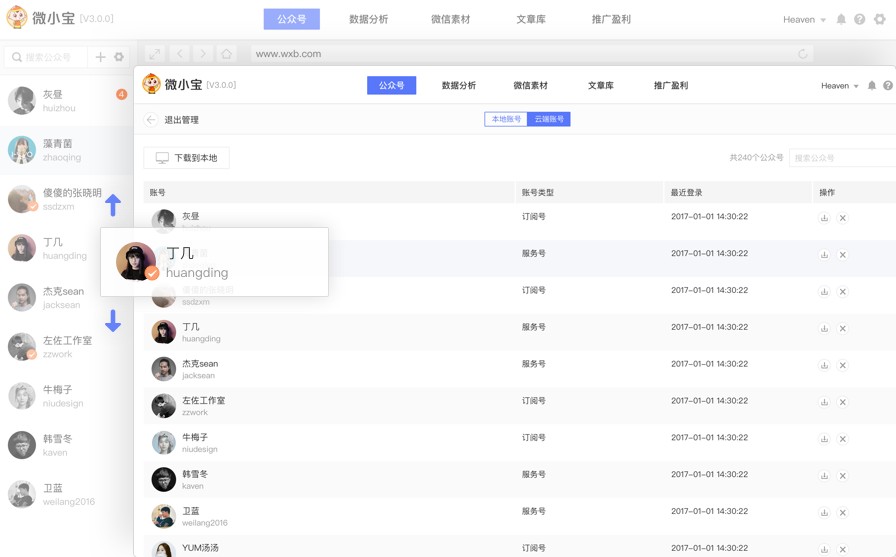896x557 pixels.
Task: Select 公众号 tab in front window
Action: [391, 85]
